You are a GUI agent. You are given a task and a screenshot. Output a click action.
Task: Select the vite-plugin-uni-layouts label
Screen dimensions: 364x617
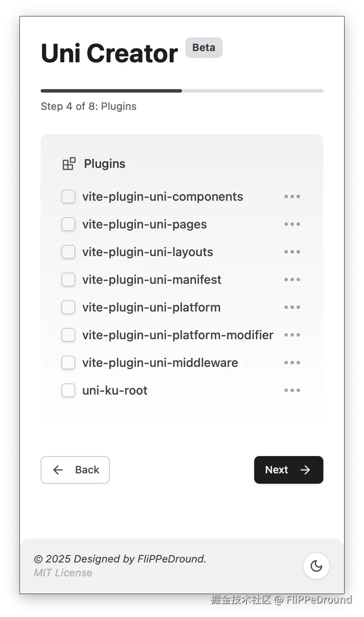point(147,252)
